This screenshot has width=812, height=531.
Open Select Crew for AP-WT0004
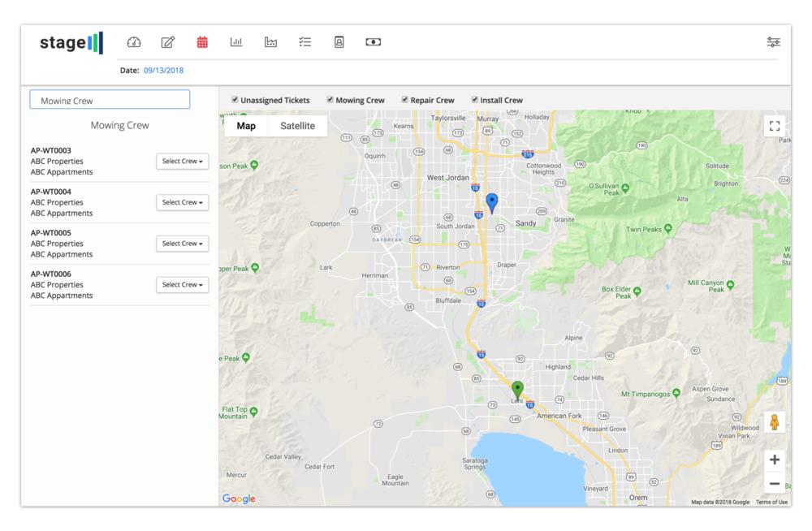pos(182,202)
